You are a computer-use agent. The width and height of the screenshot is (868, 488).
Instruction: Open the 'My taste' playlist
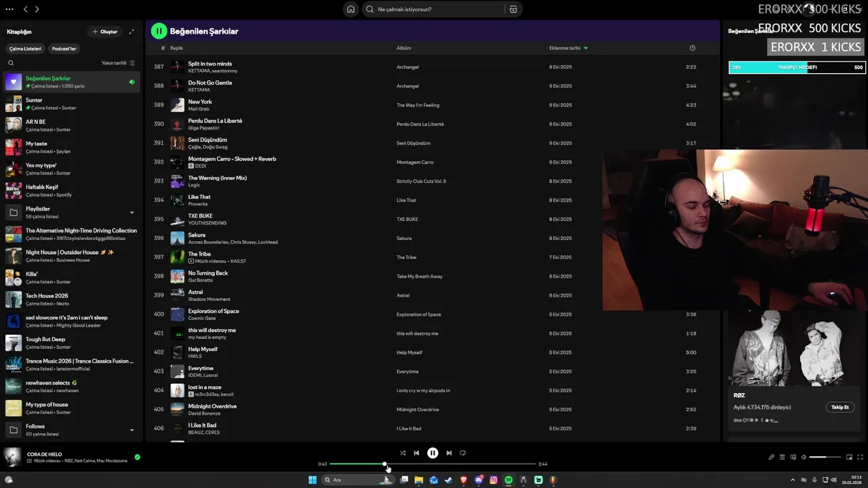coord(72,147)
